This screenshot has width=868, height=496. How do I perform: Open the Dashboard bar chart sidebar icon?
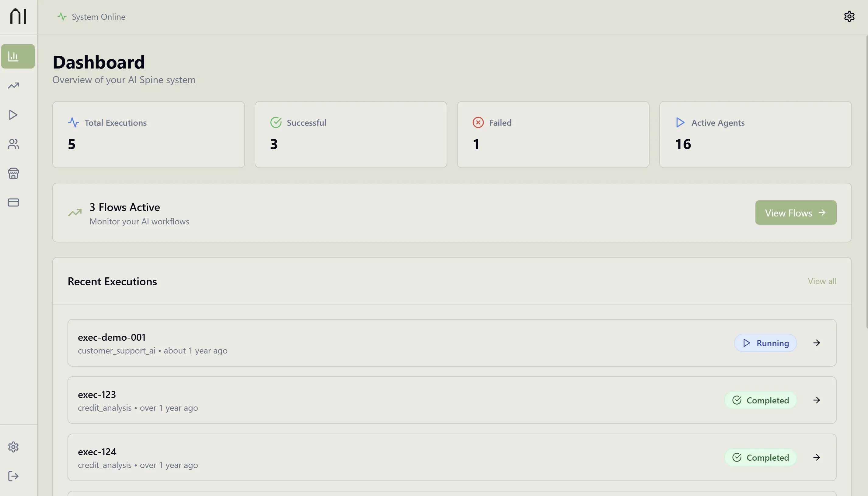coord(18,56)
